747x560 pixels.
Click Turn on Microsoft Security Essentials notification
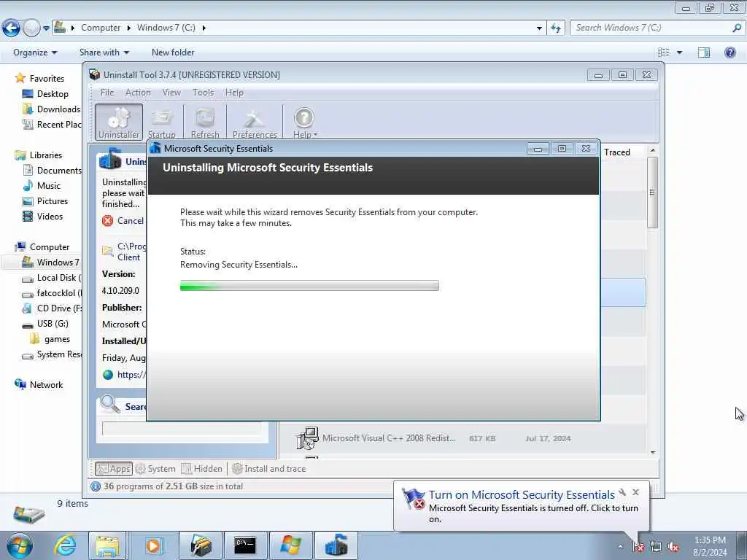(x=522, y=495)
